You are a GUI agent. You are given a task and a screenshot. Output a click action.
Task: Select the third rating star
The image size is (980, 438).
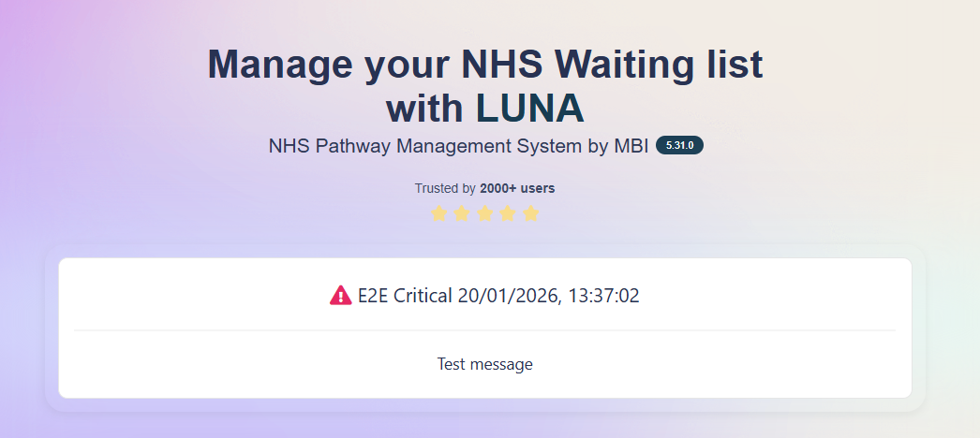485,213
